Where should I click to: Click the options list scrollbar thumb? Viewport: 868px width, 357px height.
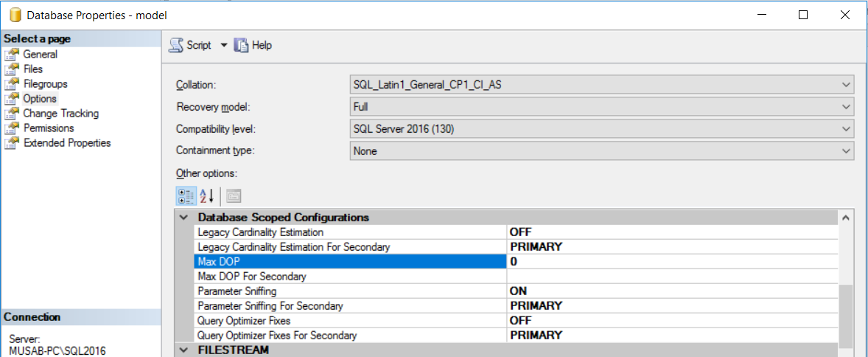[x=845, y=316]
